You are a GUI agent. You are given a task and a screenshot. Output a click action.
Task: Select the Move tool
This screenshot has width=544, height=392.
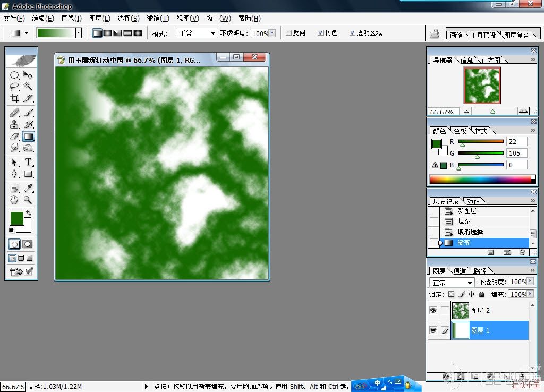click(28, 75)
